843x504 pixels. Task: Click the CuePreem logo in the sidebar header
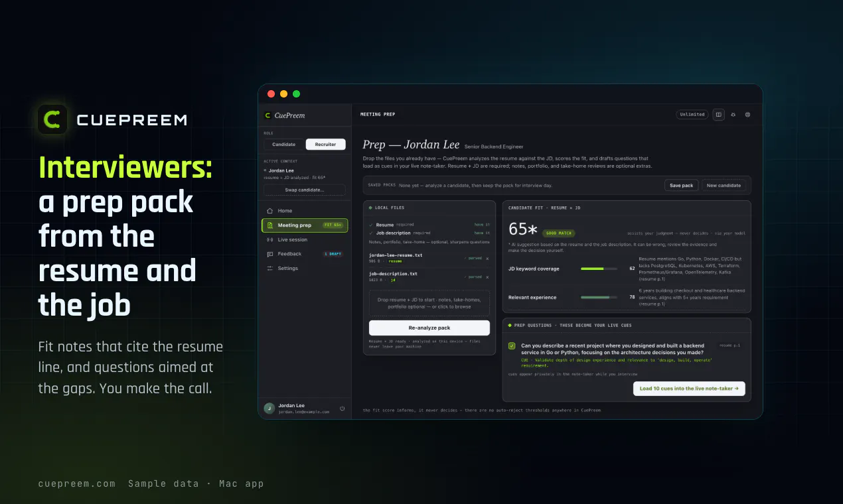tap(285, 115)
